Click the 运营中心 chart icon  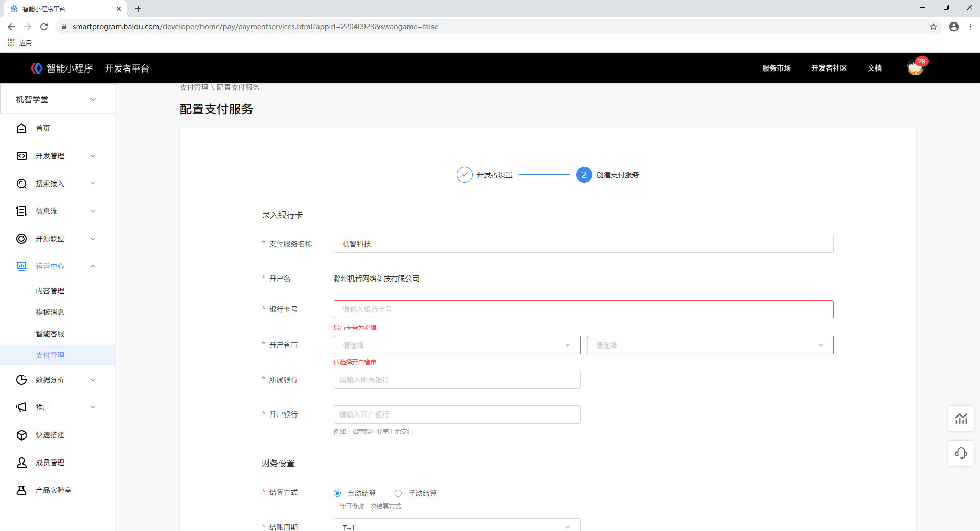point(21,266)
